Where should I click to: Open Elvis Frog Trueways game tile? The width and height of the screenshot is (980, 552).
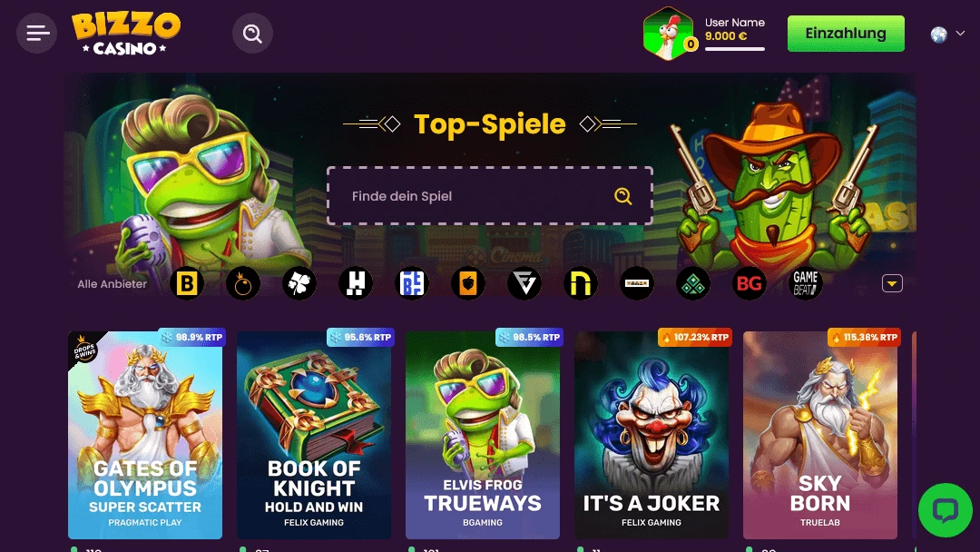coord(483,435)
